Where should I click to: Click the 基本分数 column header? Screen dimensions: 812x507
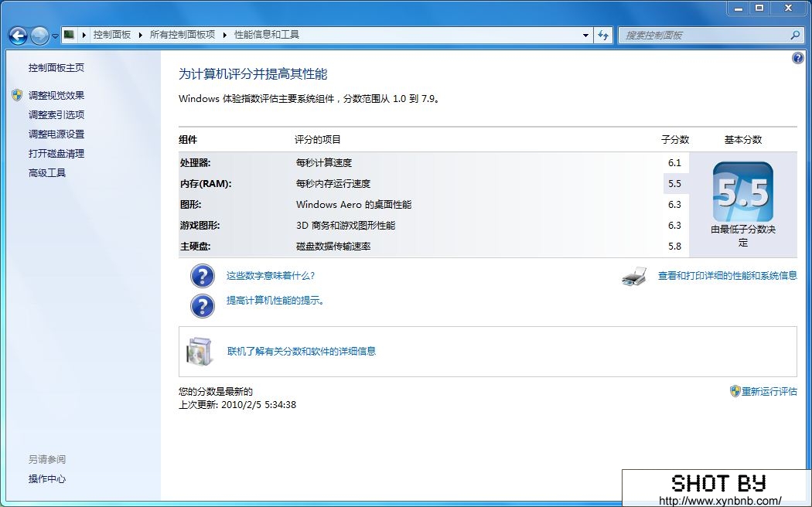[742, 140]
